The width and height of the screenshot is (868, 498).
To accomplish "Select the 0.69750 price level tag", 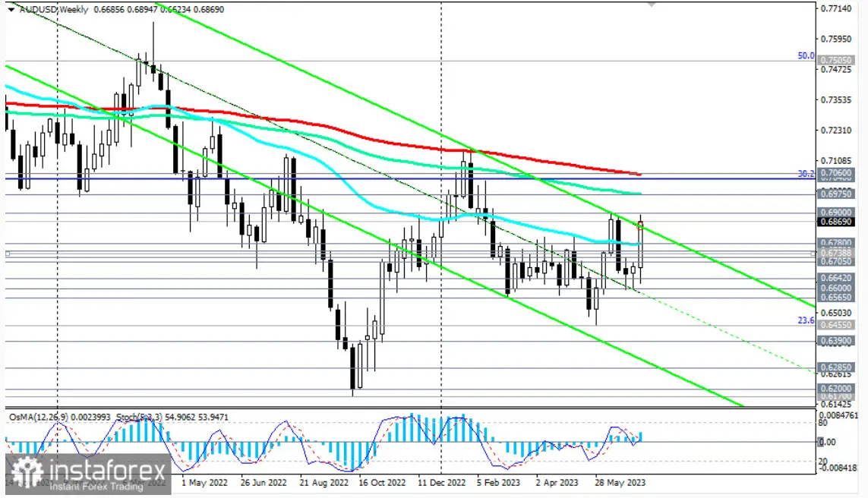I will [837, 194].
